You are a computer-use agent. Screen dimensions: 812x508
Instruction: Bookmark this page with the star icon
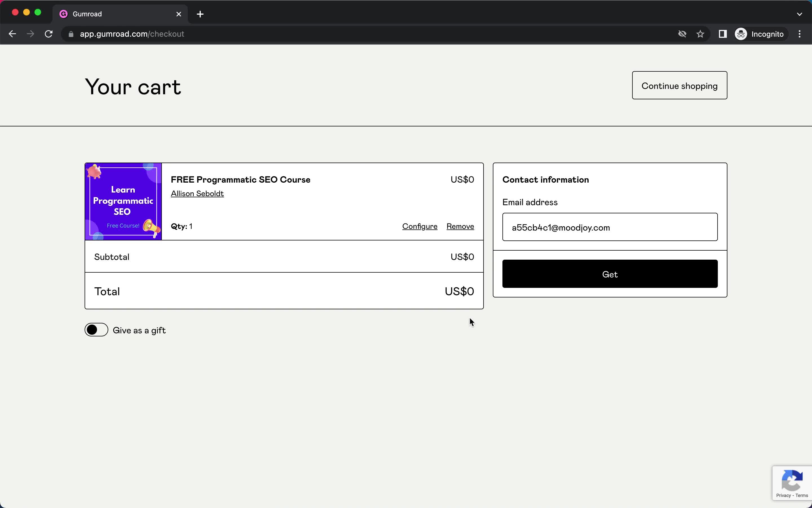[700, 34]
